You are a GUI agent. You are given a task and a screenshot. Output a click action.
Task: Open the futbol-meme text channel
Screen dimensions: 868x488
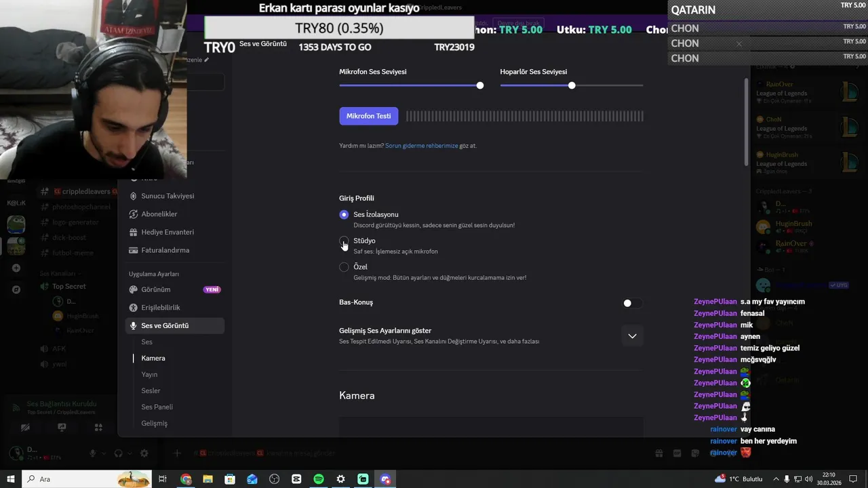click(x=73, y=253)
